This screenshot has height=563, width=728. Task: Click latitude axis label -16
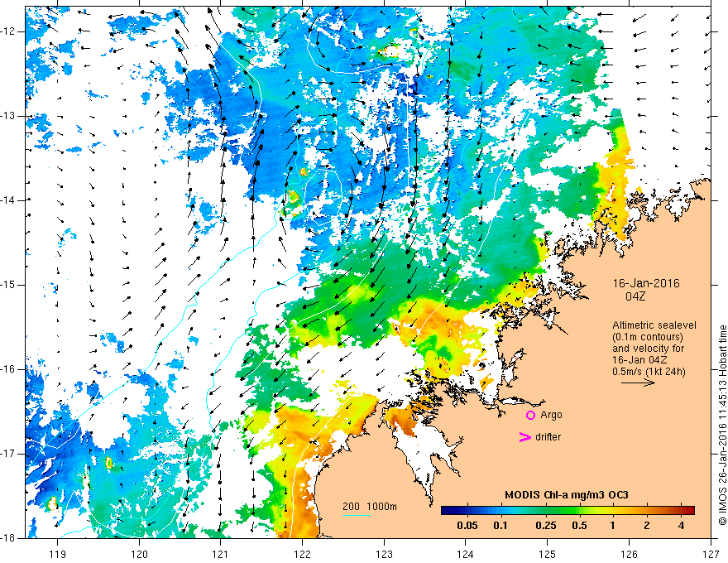[x=8, y=369]
